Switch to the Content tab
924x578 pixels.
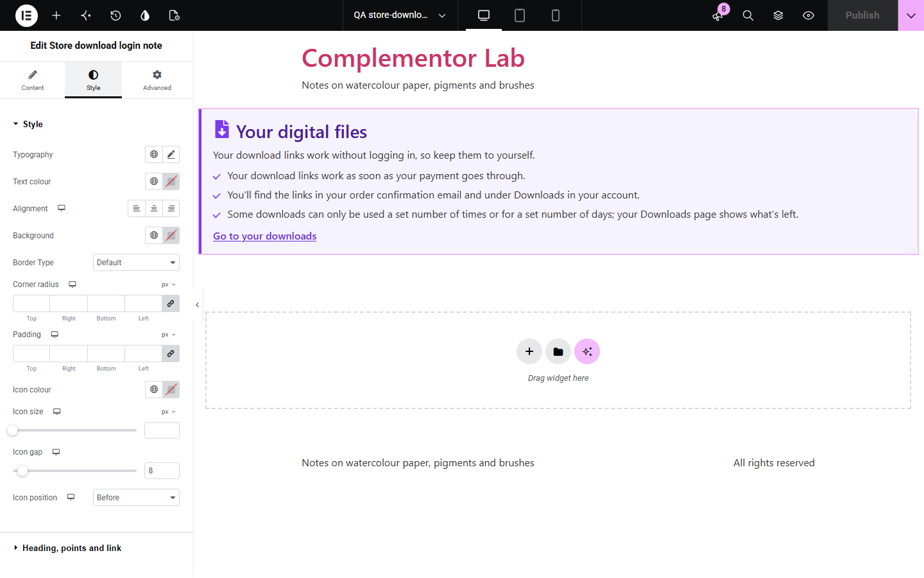[32, 80]
